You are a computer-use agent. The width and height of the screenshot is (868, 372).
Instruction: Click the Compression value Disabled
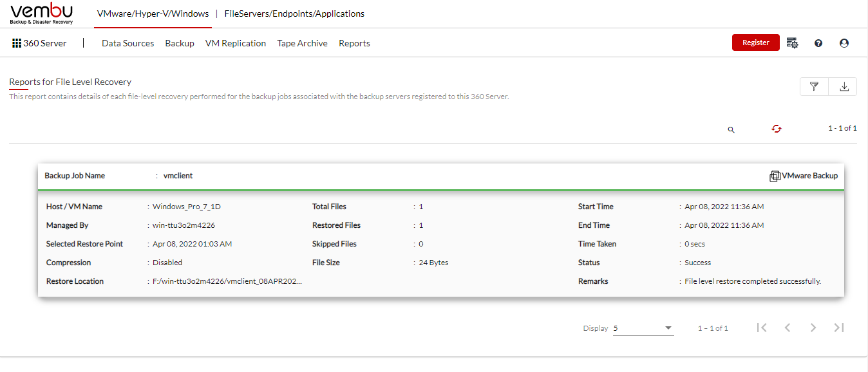(x=167, y=263)
